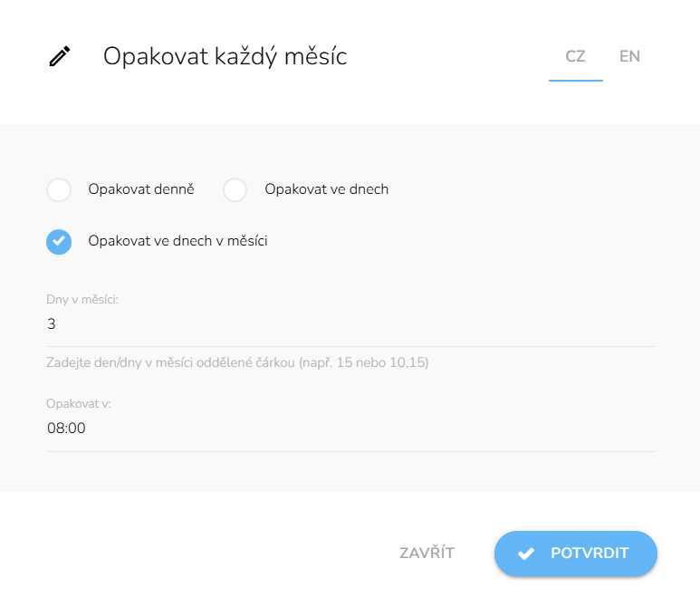Click the blue underline beneath the CZ tab

(x=575, y=81)
